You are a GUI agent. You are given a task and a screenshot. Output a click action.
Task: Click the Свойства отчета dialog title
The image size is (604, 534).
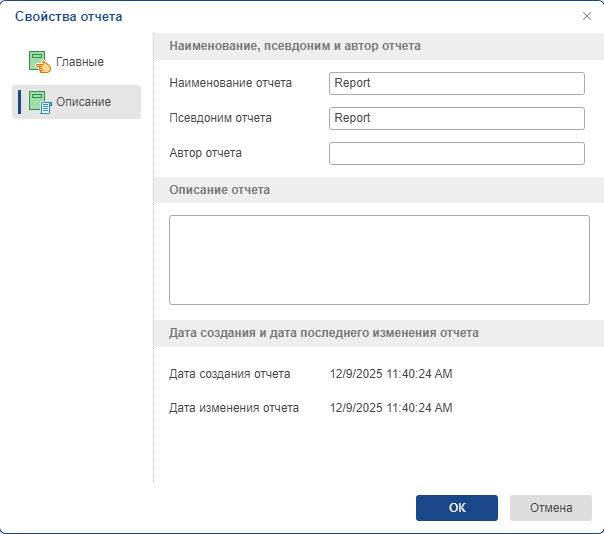coord(69,17)
